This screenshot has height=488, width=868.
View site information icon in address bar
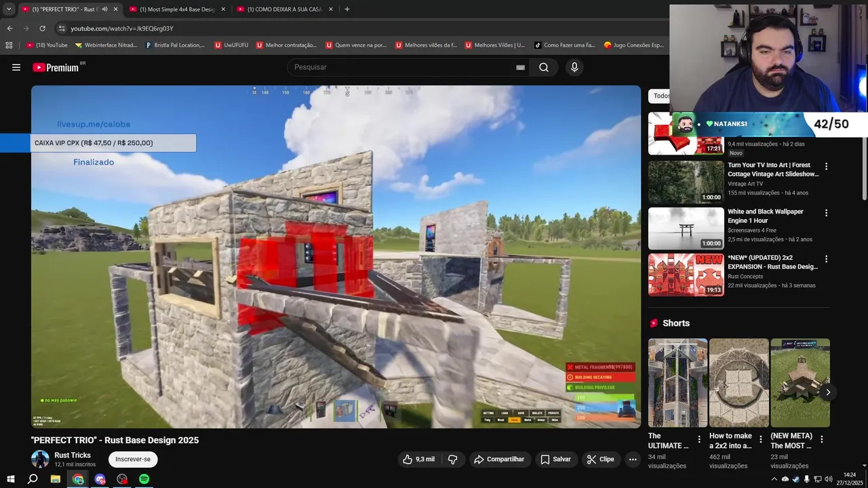click(x=62, y=28)
